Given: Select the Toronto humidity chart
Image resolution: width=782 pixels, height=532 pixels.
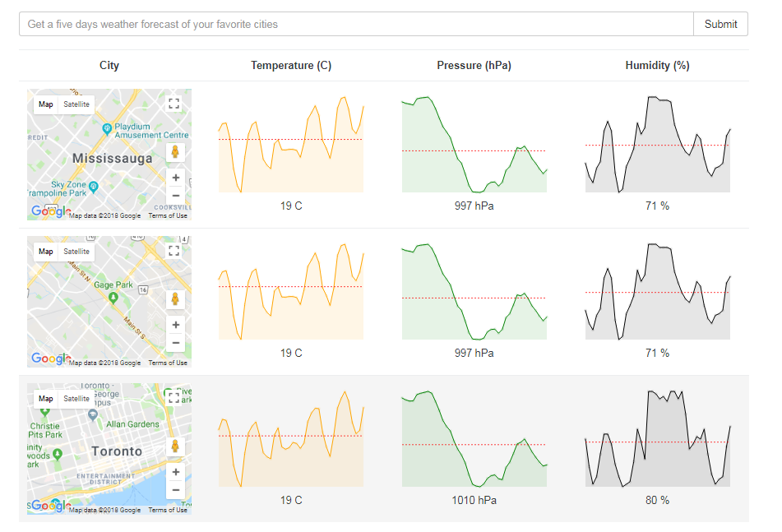Looking at the screenshot, I should 657,431.
